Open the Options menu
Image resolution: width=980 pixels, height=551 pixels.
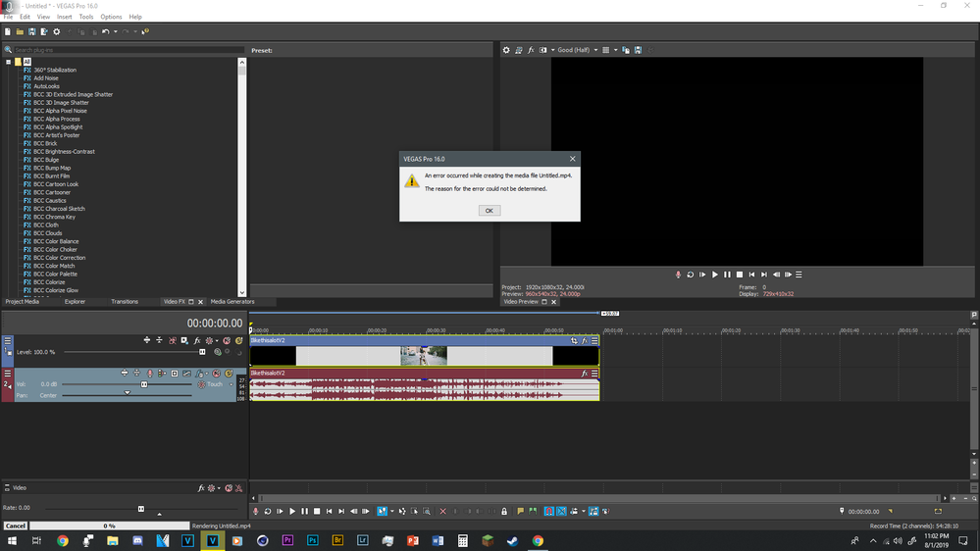[x=111, y=17]
